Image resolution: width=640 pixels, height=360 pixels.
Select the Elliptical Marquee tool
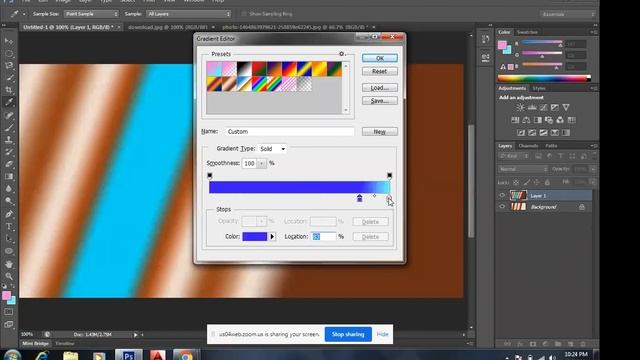pos(9,53)
